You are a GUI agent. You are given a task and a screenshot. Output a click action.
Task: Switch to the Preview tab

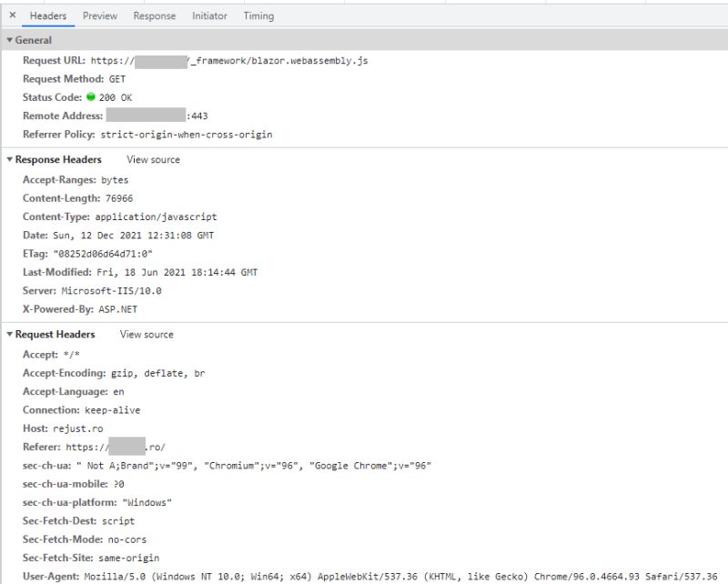click(x=99, y=15)
